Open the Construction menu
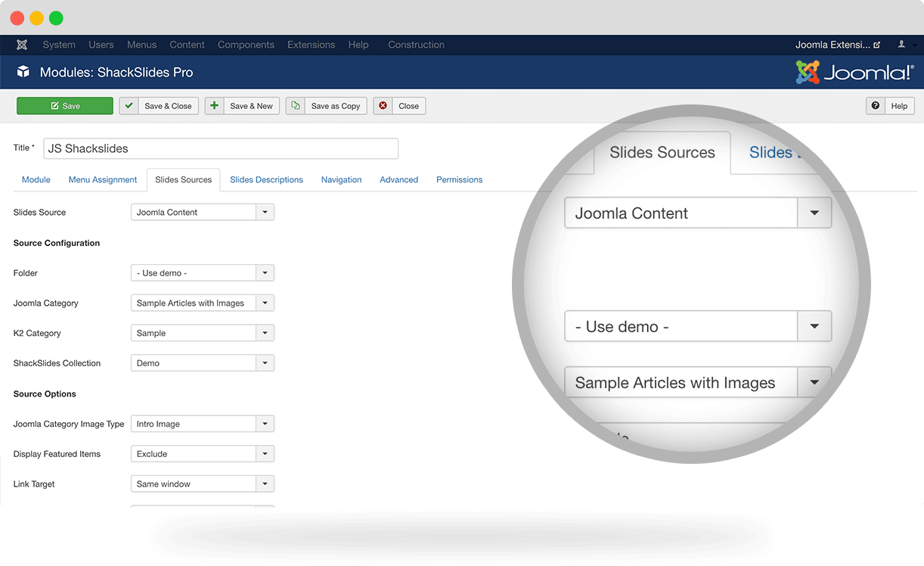Image resolution: width=924 pixels, height=566 pixels. point(416,45)
